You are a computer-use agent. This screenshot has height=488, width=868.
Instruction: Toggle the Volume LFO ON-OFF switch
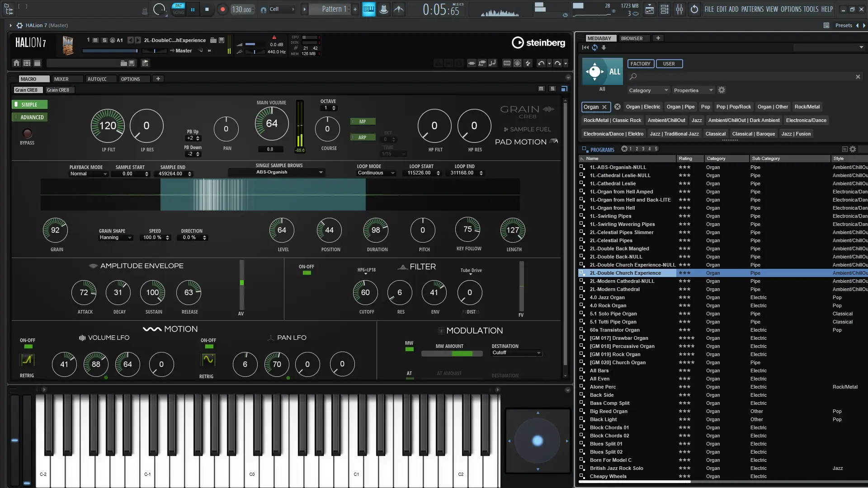[x=28, y=347]
